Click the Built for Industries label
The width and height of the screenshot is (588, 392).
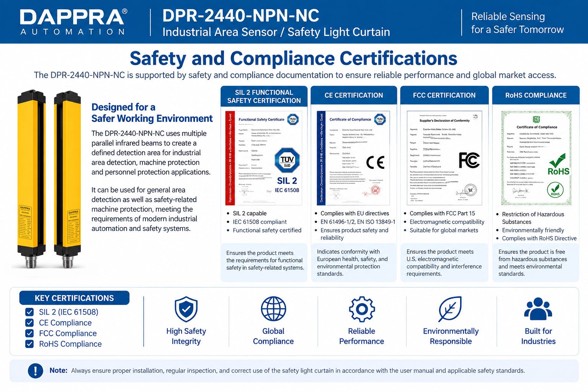(538, 336)
